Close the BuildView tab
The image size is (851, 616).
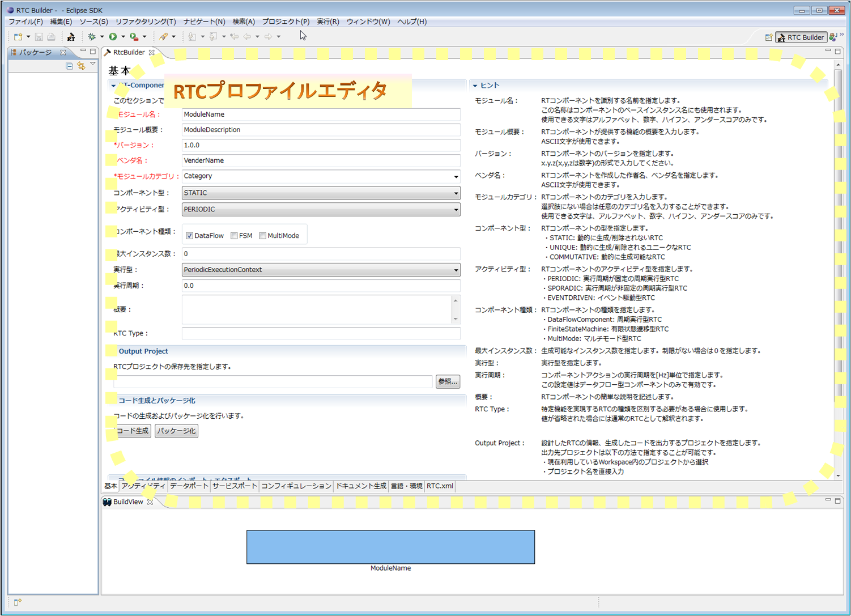[150, 502]
